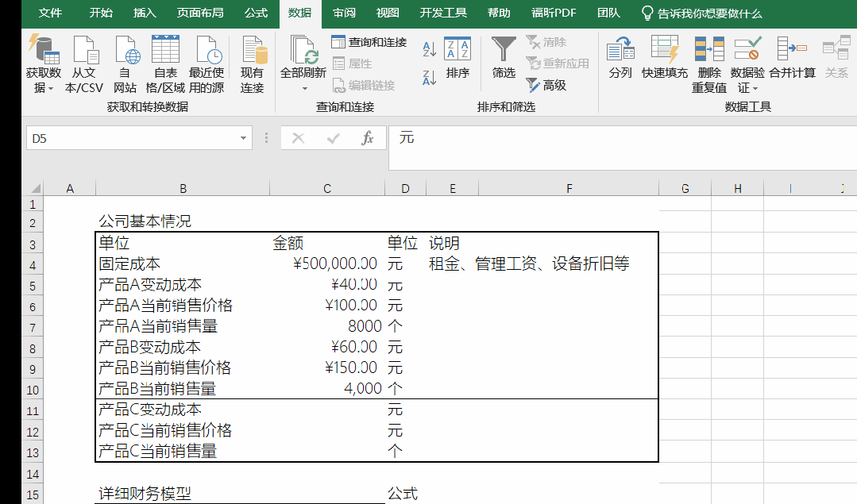Click cell with ¥500,000.00
This screenshot has height=504, width=857.
327,264
